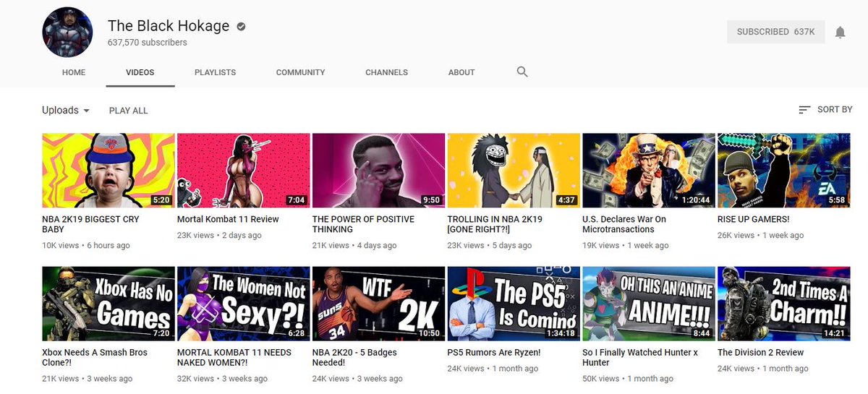Screen dimensions: 868x394
Task: Toggle the notification bell
Action: click(x=840, y=32)
